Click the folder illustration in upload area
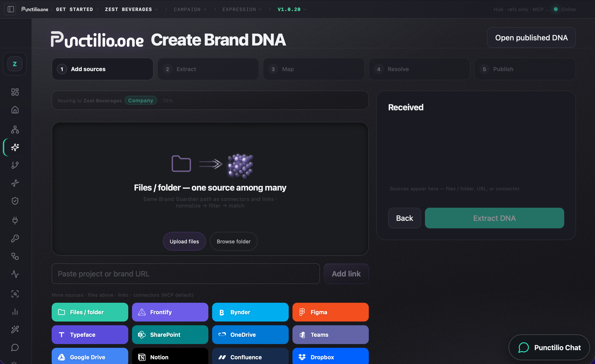Screen dimensions: 595x364 [x=181, y=164]
